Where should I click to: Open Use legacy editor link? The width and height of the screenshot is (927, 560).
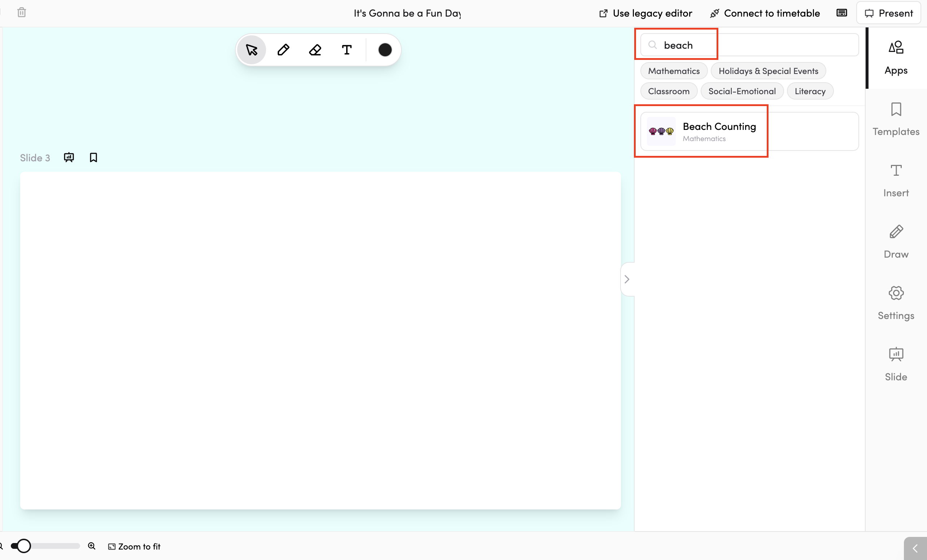(x=645, y=13)
